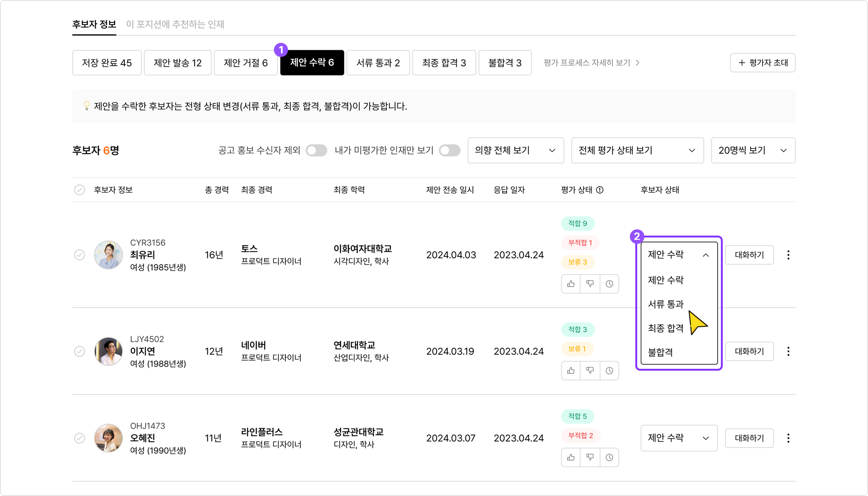
Task: Click 응답 일자 column header
Action: click(x=509, y=190)
